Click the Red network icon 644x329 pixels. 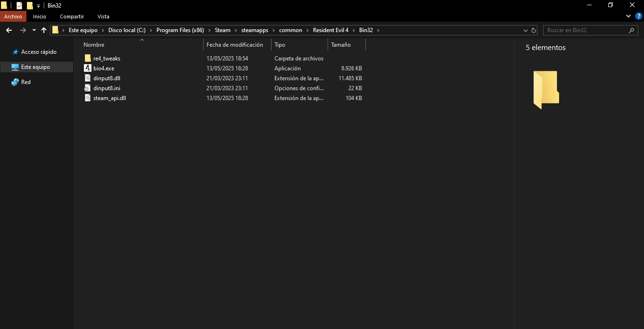[15, 82]
